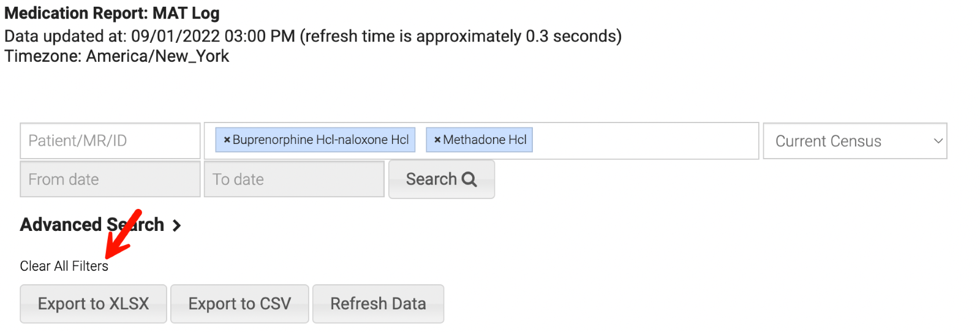Click the Refresh Data button
Image resolution: width=980 pixels, height=332 pixels.
point(378,304)
